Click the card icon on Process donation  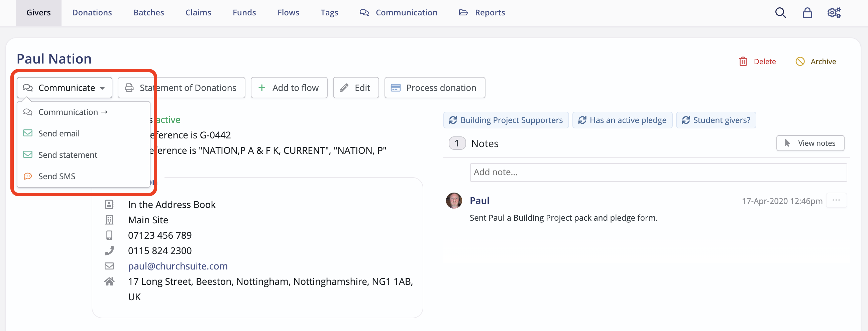(x=396, y=88)
